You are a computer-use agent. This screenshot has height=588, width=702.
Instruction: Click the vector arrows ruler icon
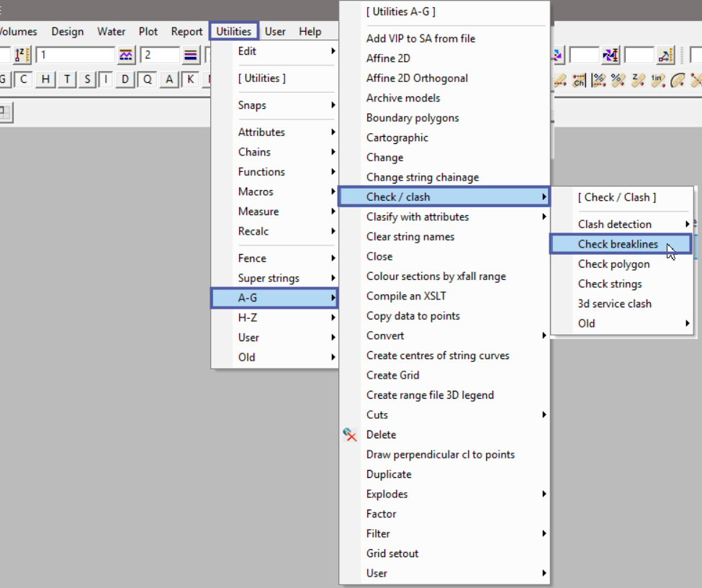tap(666, 55)
